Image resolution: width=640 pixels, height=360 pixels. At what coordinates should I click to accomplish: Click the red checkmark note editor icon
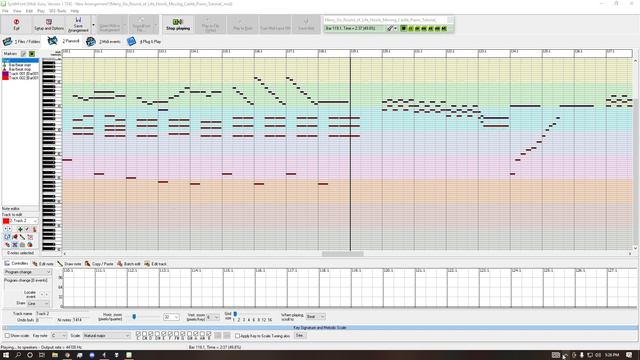click(x=27, y=229)
